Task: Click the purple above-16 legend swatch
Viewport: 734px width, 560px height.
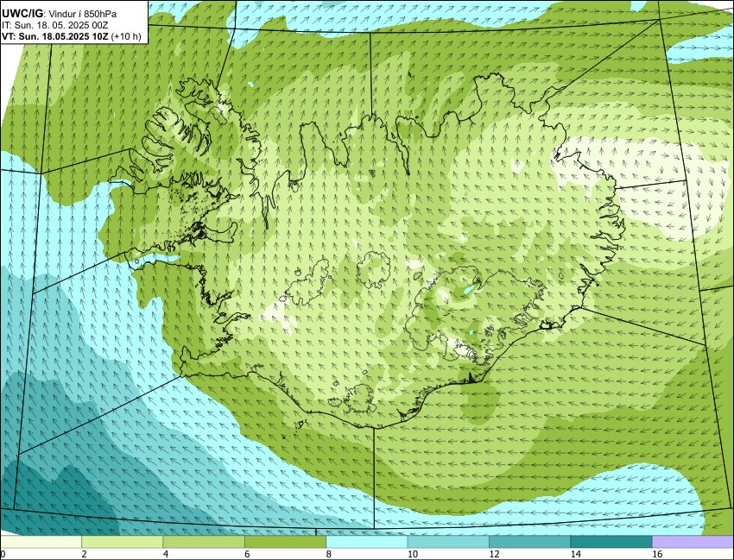Action: point(693,542)
